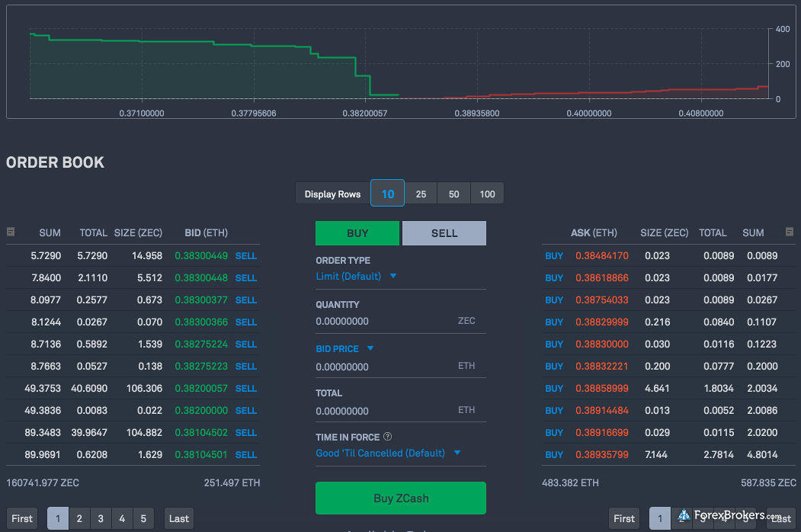Select bids page 3

point(101,519)
